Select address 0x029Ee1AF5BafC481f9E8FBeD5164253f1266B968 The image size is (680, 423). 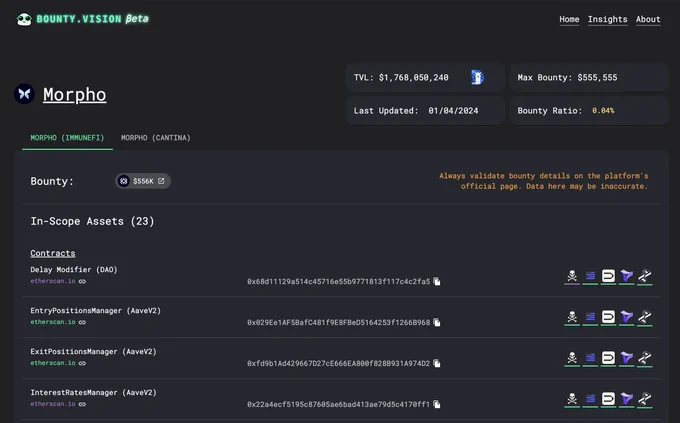coord(339,322)
